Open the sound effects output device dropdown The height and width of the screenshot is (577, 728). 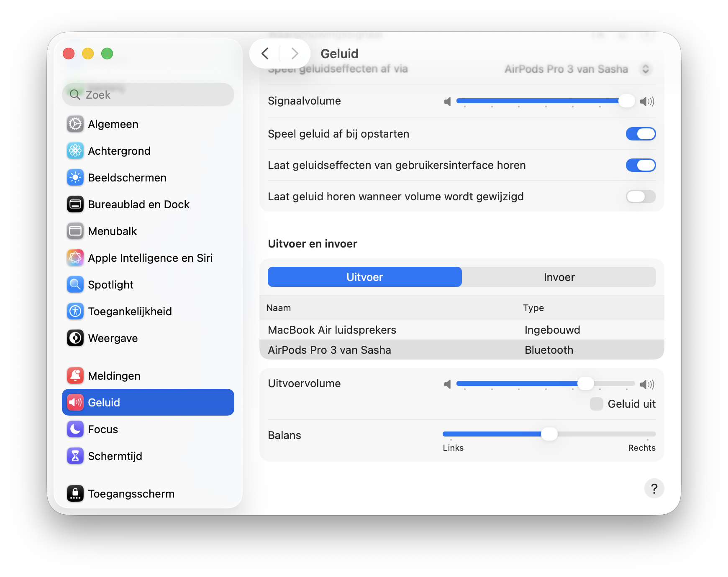645,69
